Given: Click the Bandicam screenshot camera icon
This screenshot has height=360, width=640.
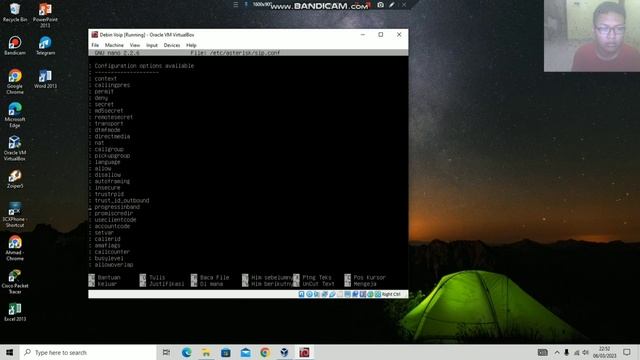Looking at the screenshot, I should tap(380, 5).
